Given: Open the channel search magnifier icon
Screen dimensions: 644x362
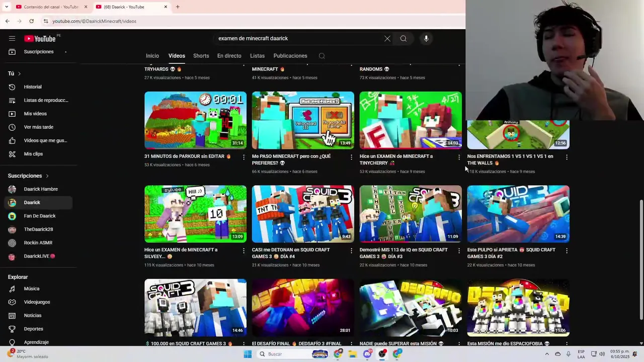Looking at the screenshot, I should coord(322,56).
